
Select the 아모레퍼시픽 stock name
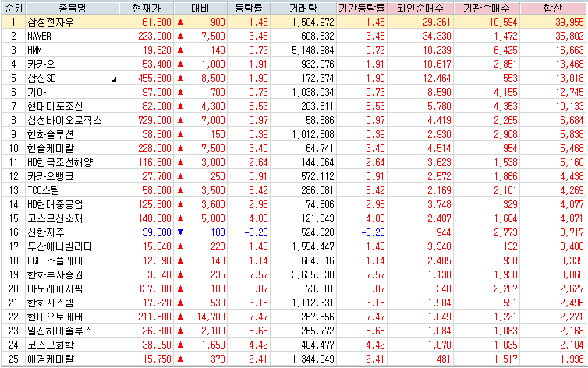coord(55,288)
